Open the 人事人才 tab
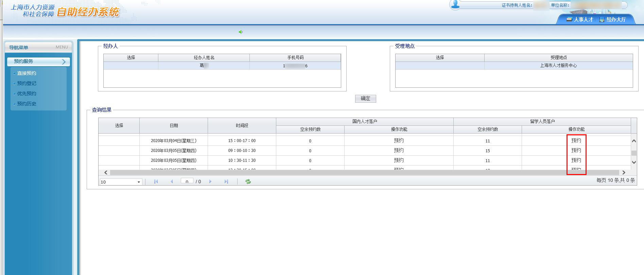This screenshot has height=275, width=644. pos(579,19)
